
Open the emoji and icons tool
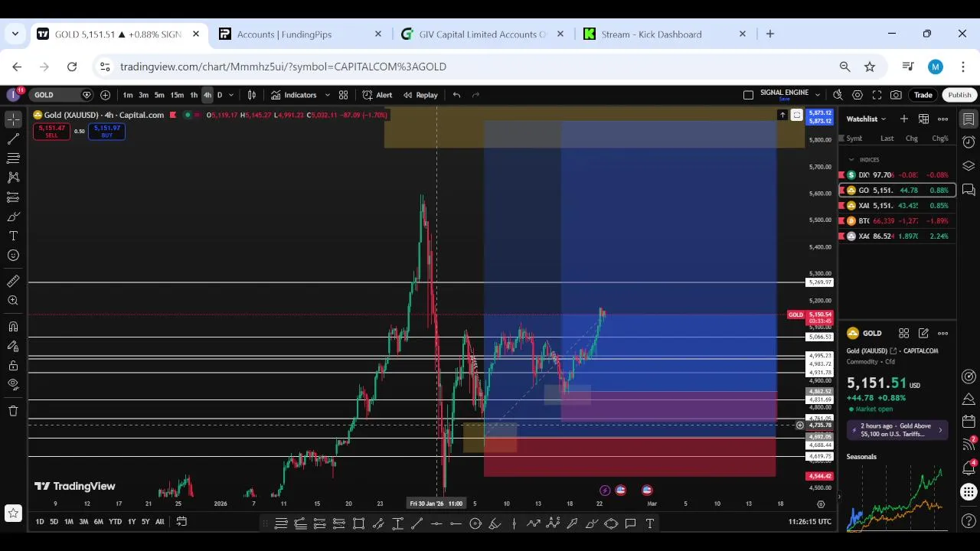click(x=13, y=256)
